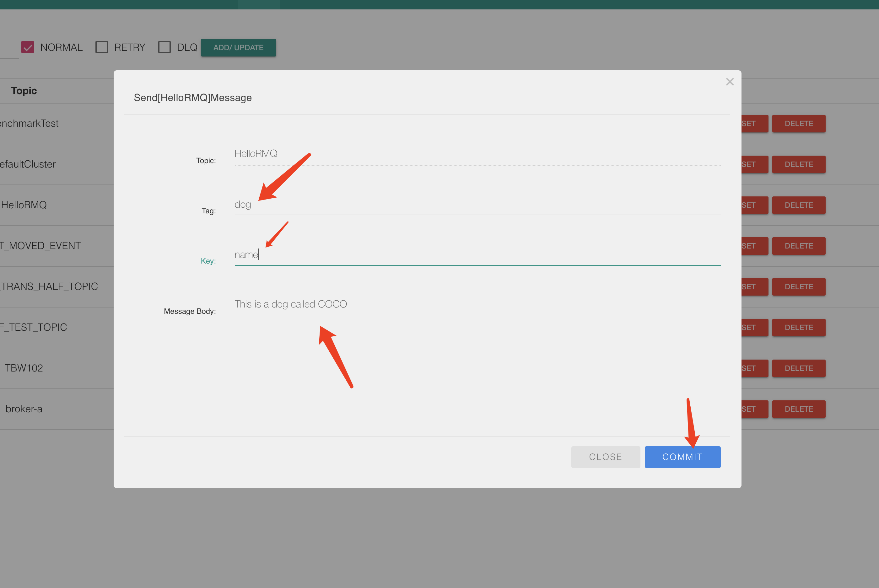
Task: Click the Topic column header
Action: tap(24, 91)
